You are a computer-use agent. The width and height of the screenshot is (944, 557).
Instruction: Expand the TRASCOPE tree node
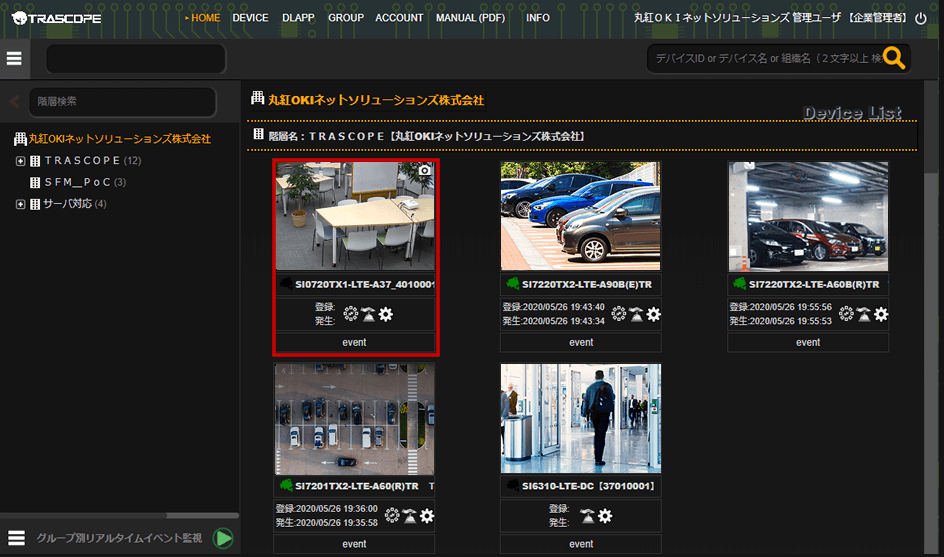20,161
